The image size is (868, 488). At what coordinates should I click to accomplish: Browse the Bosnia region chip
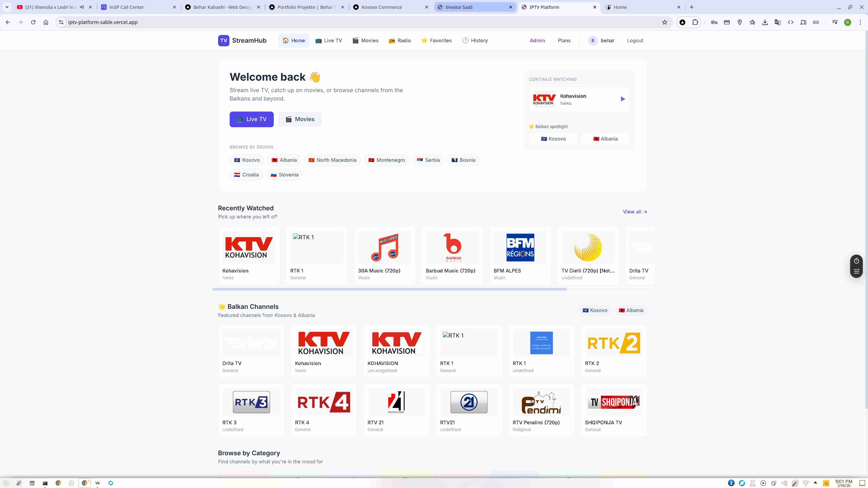463,160
